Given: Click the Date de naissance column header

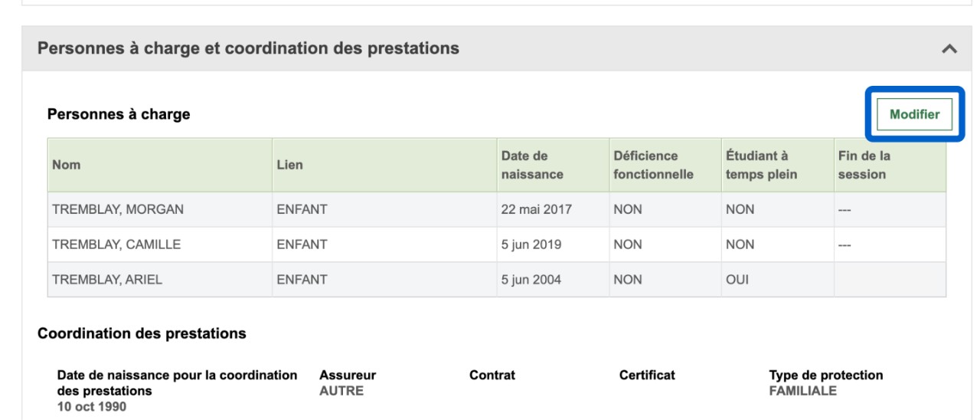Looking at the screenshot, I should click(532, 165).
